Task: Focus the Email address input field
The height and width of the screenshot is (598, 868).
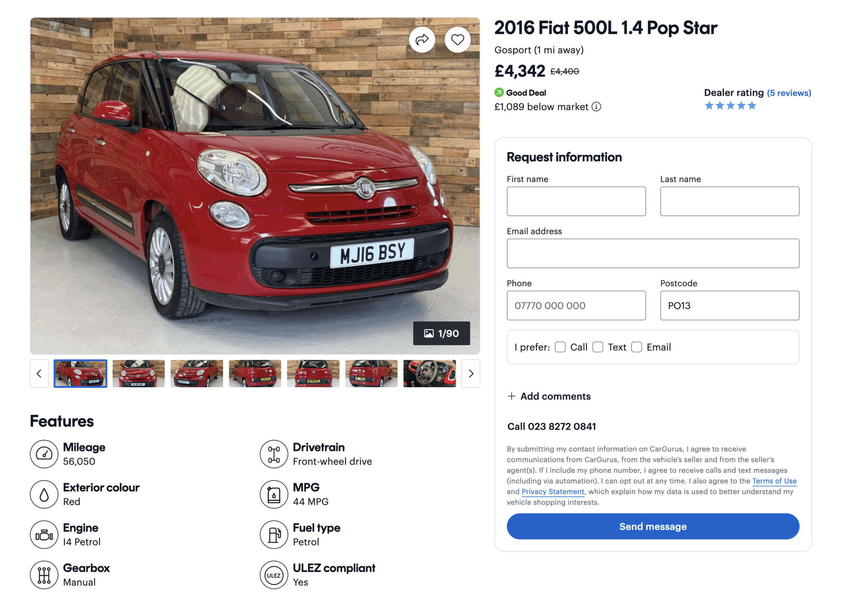Action: click(x=653, y=253)
